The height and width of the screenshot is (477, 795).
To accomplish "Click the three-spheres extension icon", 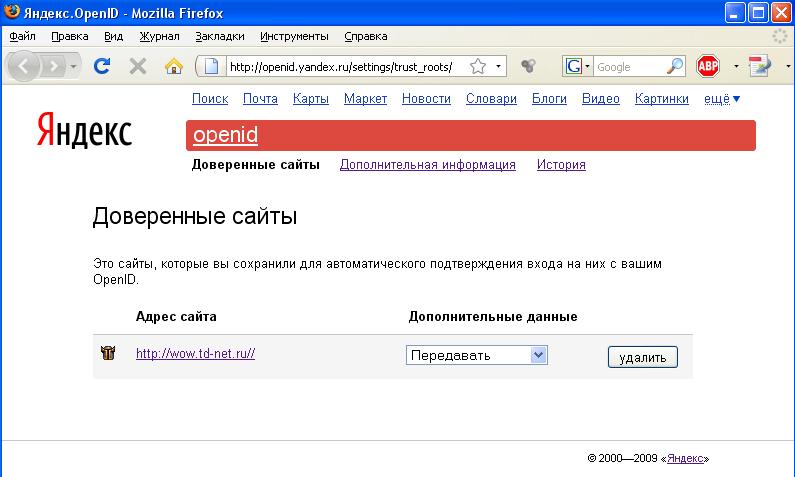I will point(528,66).
